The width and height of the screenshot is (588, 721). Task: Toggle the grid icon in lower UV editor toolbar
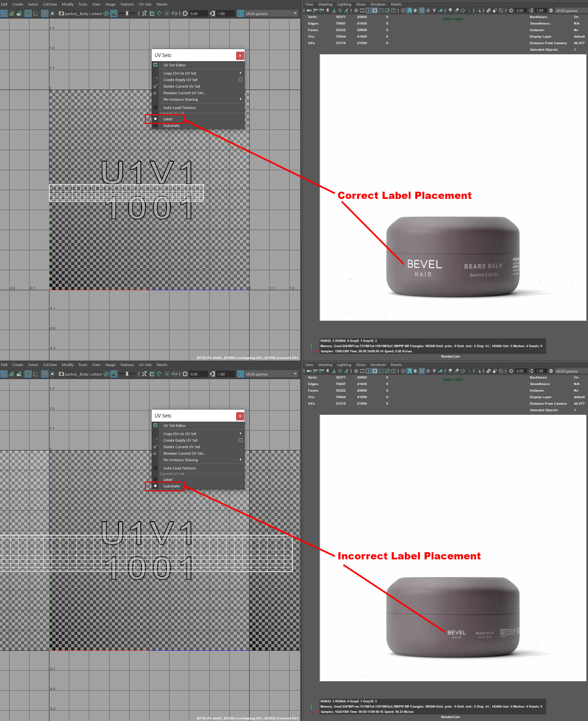click(44, 374)
